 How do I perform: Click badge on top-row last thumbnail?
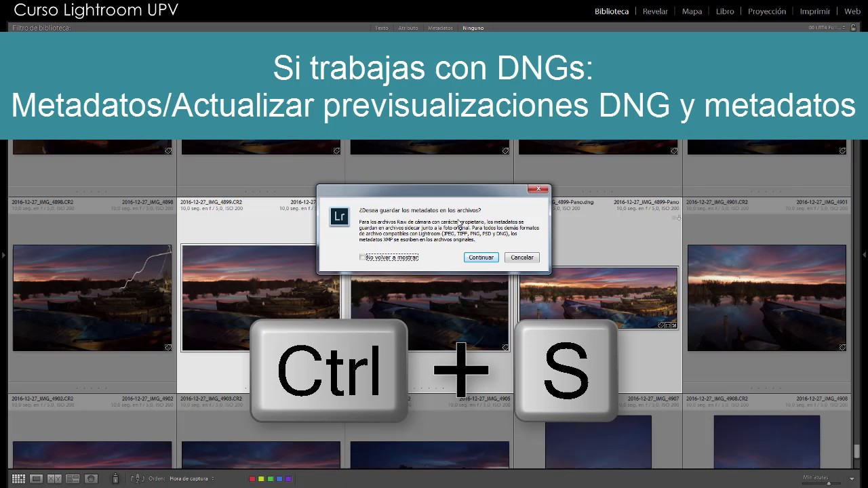pos(842,150)
